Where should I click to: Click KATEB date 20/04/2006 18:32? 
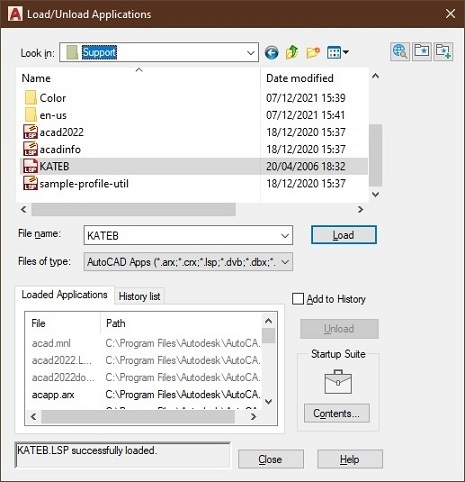click(306, 166)
